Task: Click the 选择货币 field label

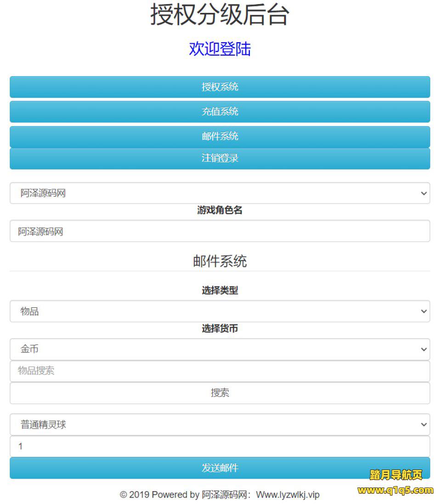Action: click(220, 328)
